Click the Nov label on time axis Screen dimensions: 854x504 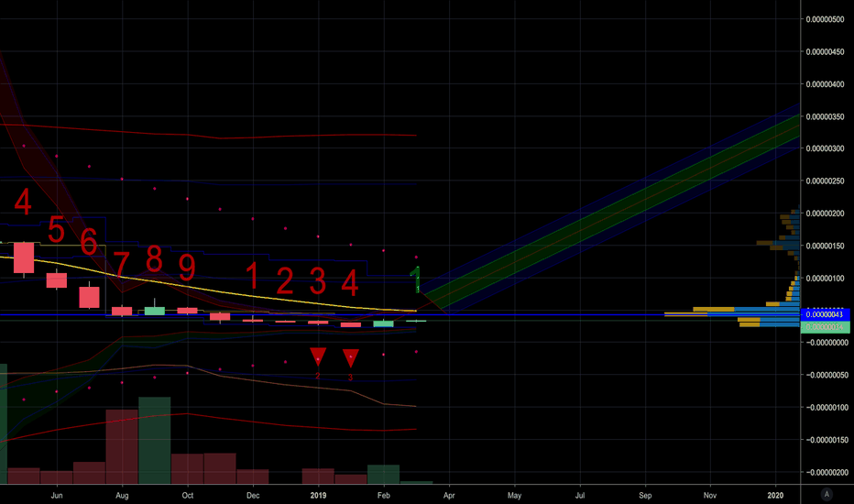[709, 495]
